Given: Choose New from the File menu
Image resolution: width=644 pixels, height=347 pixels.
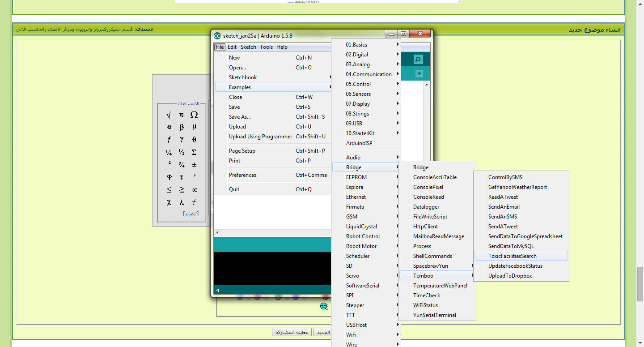Looking at the screenshot, I should point(273,58).
